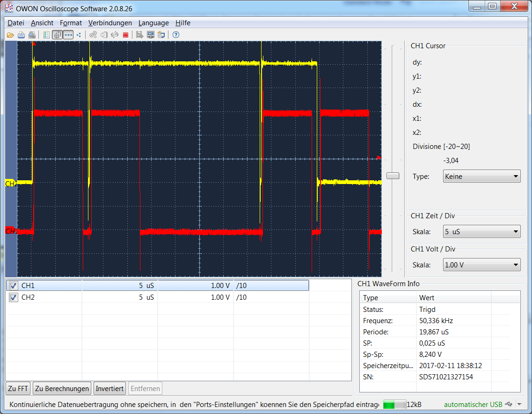Click the list view toolbar icon
This screenshot has height=414, width=532.
point(46,35)
